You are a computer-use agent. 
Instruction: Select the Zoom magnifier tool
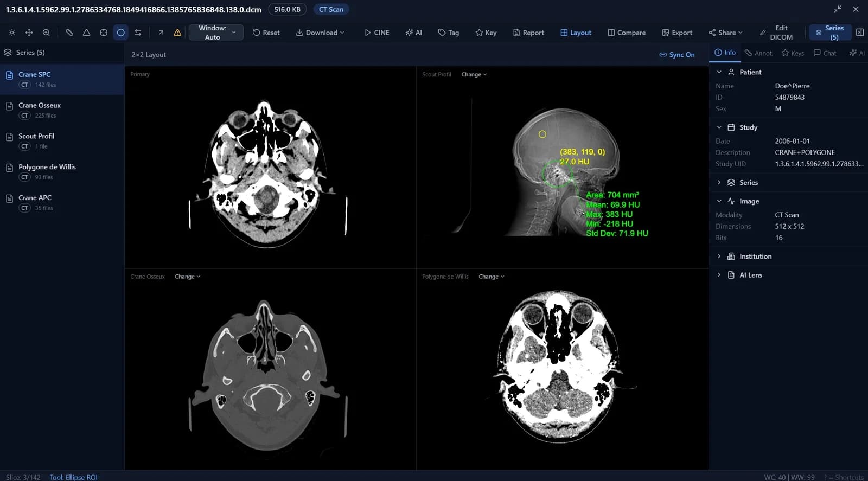click(46, 33)
